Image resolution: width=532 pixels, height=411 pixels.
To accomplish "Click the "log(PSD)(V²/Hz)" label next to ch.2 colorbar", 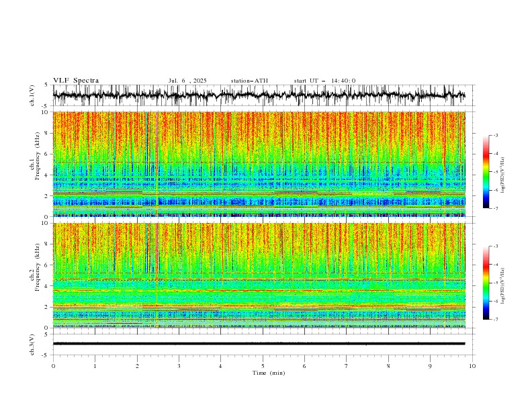I will point(502,285).
